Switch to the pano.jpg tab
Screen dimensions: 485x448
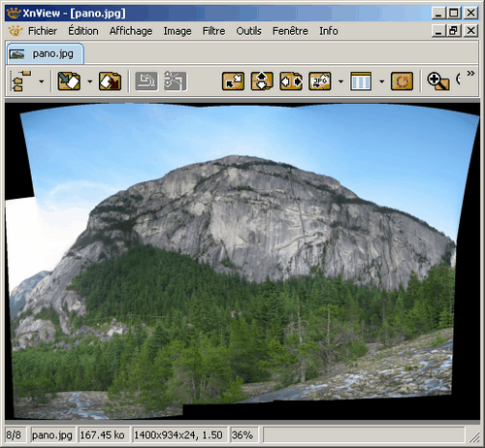(46, 53)
